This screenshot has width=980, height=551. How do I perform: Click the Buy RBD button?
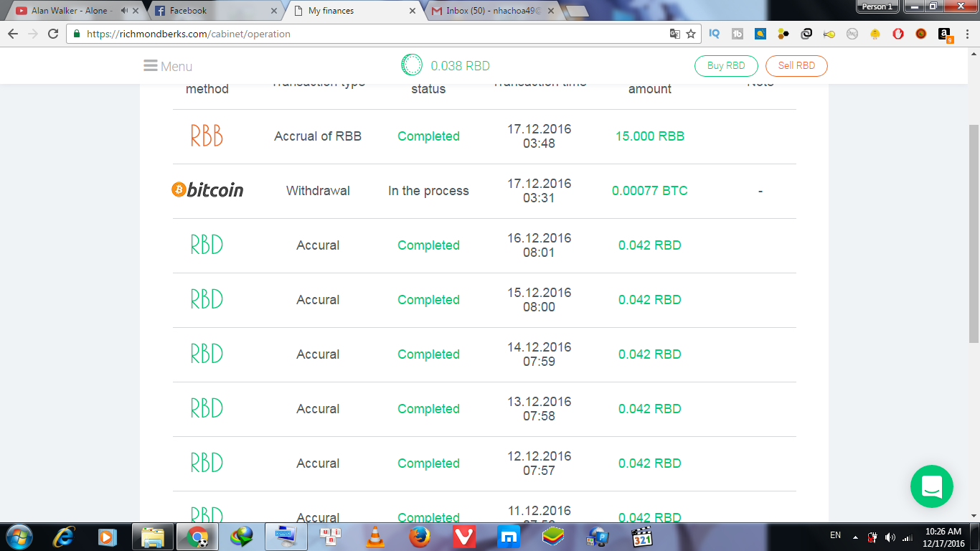click(x=726, y=65)
